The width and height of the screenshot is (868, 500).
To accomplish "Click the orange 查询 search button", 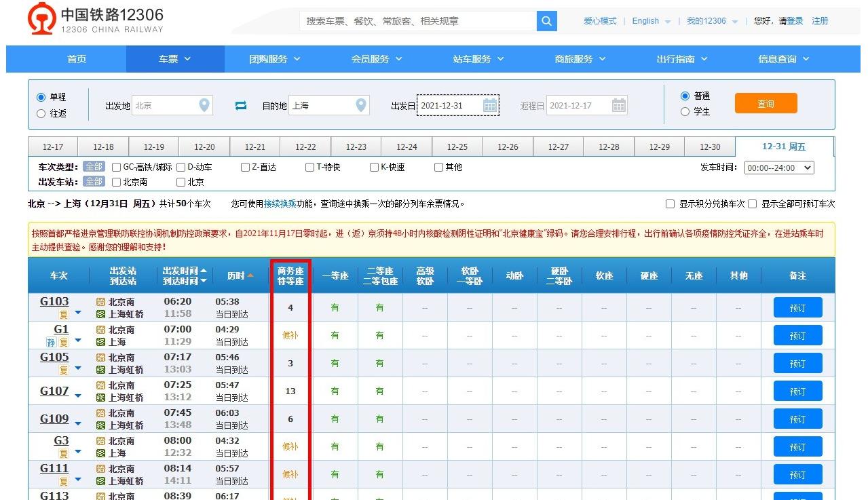I will pos(766,103).
